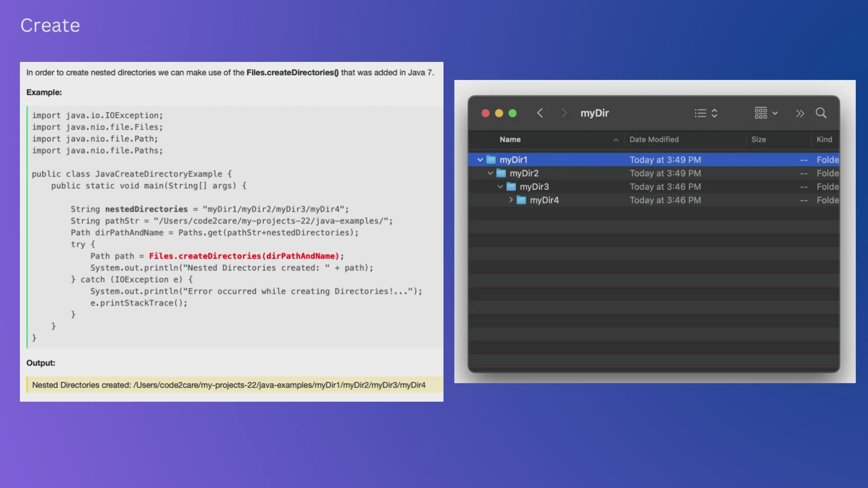Minimize the myDir Finder window
Image resolution: width=868 pixels, height=488 pixels.
click(499, 113)
